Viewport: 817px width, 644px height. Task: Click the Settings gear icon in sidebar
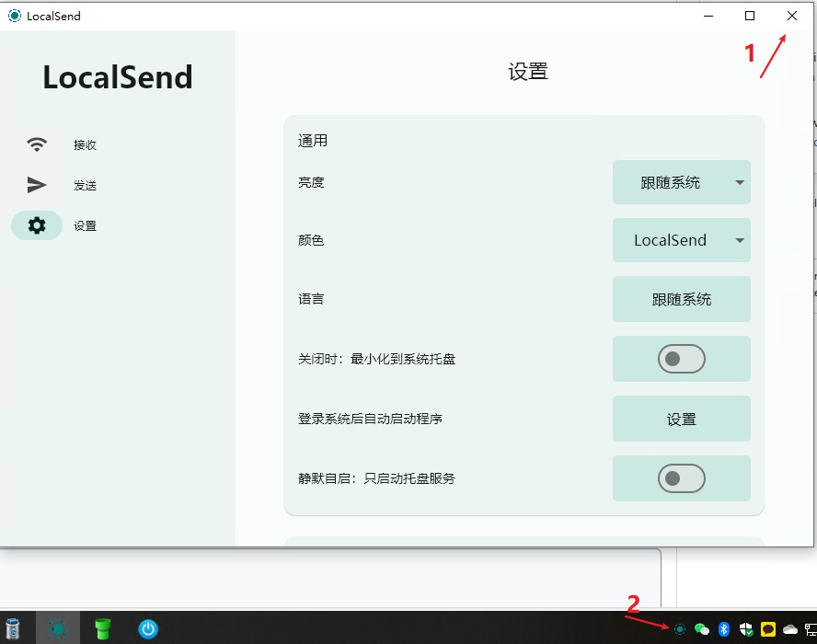37,225
